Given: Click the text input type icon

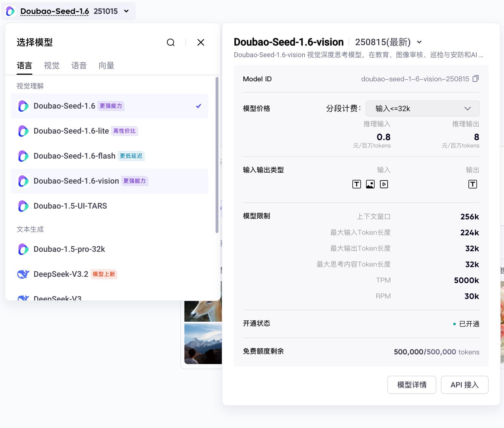Looking at the screenshot, I should pos(357,184).
